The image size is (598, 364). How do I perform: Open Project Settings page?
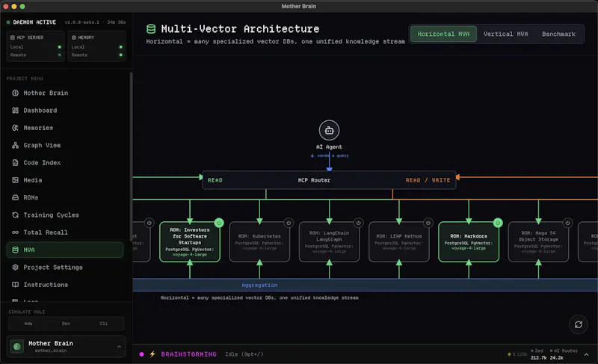[65, 268]
